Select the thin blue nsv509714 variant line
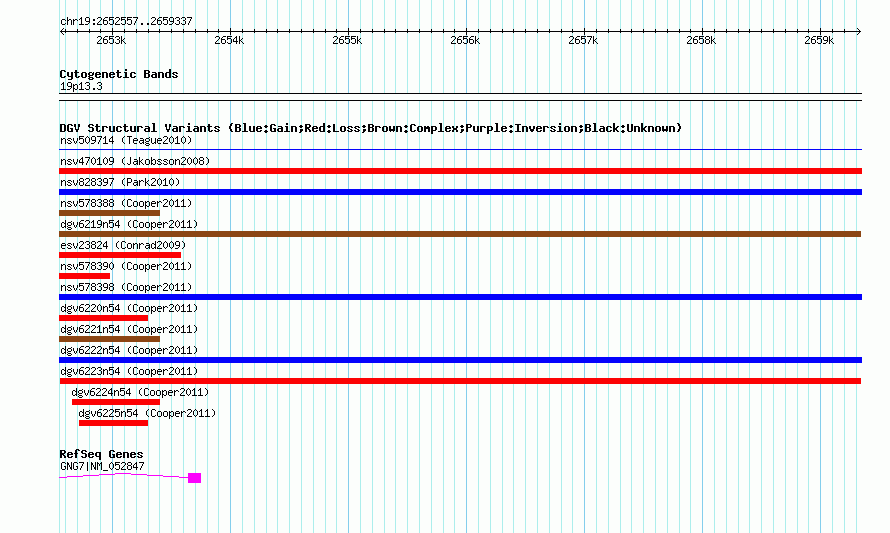The height and width of the screenshot is (533, 890). (x=460, y=150)
